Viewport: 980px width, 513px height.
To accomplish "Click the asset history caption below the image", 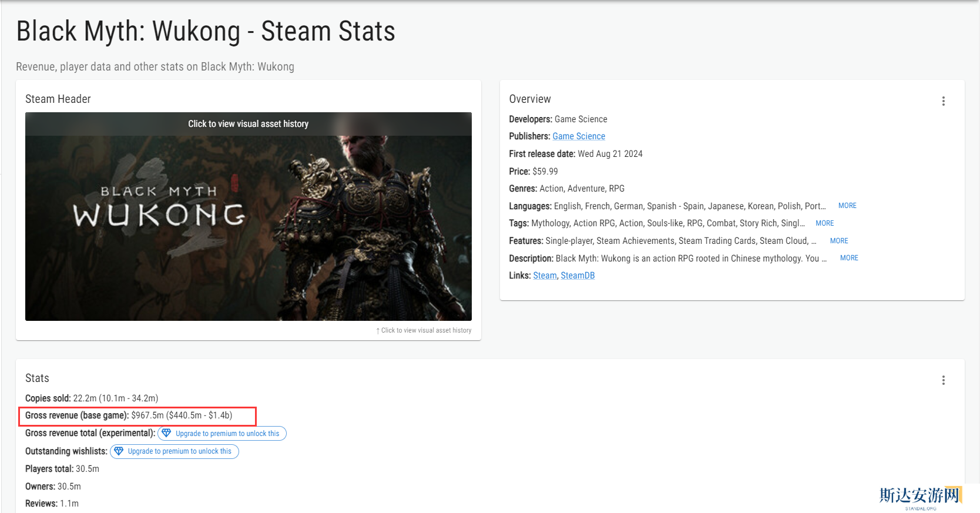I will coord(425,330).
